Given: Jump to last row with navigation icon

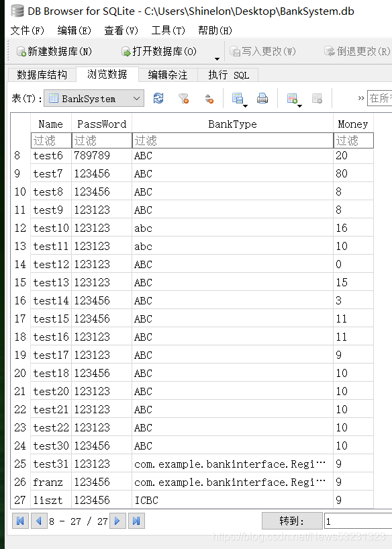Looking at the screenshot, I should pyautogui.click(x=136, y=521).
